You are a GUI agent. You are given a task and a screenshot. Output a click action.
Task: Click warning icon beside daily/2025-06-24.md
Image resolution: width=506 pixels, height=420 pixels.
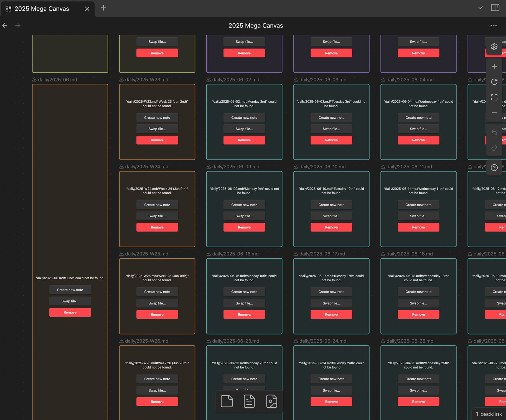(296, 341)
